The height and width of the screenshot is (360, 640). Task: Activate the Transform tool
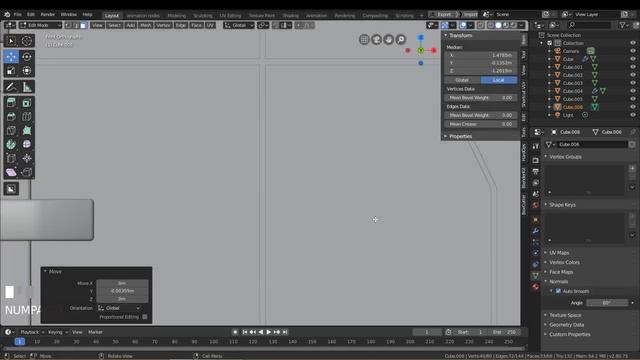27,71
